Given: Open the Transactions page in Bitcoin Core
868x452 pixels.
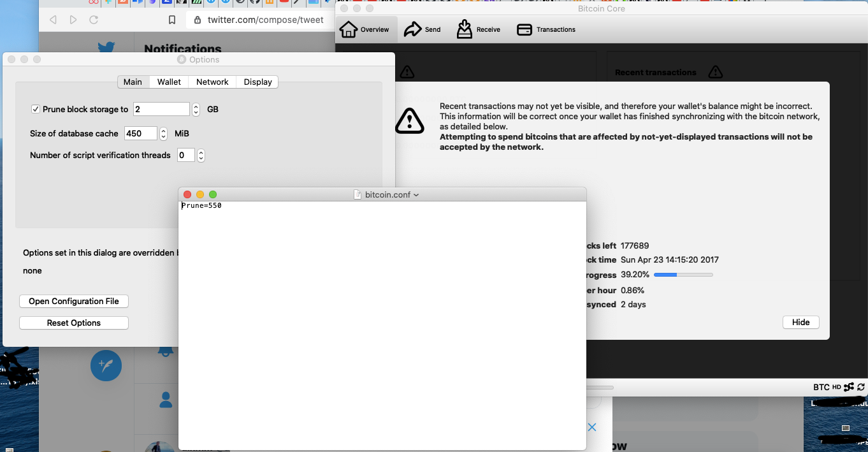Looking at the screenshot, I should point(546,29).
